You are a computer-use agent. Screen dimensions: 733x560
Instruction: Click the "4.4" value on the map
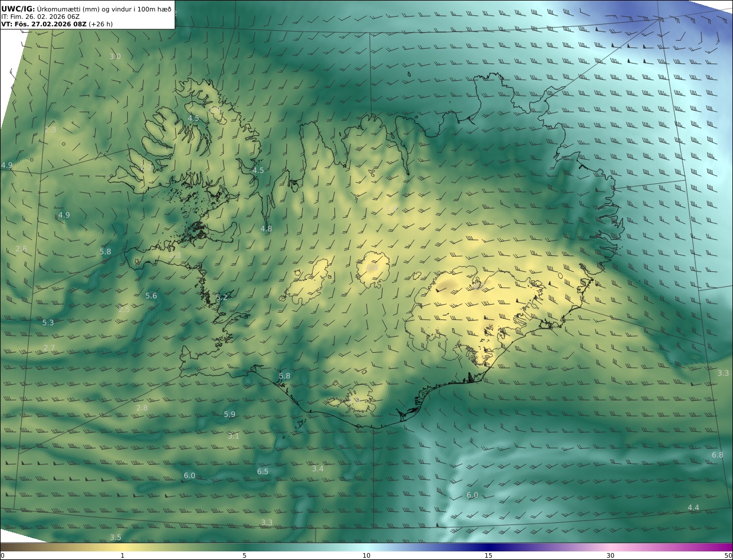click(693, 507)
